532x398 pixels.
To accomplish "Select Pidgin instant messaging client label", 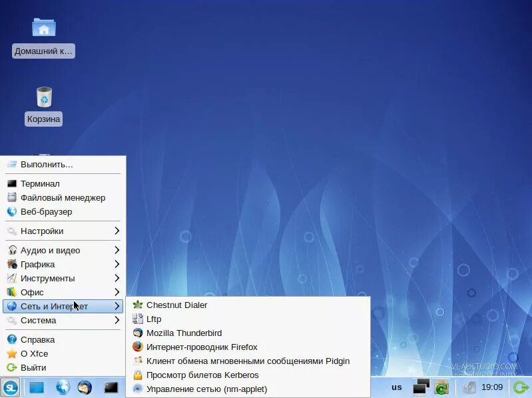I will click(248, 361).
